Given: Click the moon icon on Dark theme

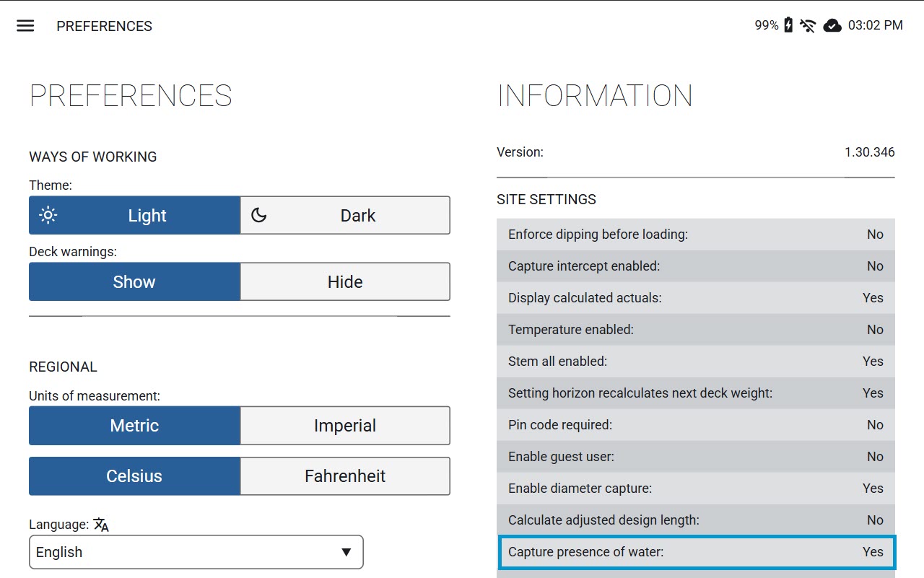Looking at the screenshot, I should pyautogui.click(x=259, y=215).
